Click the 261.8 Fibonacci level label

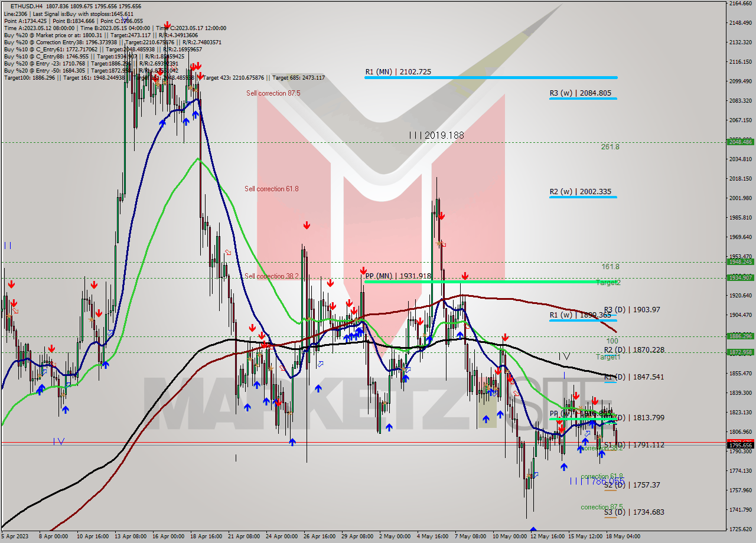[x=610, y=147]
